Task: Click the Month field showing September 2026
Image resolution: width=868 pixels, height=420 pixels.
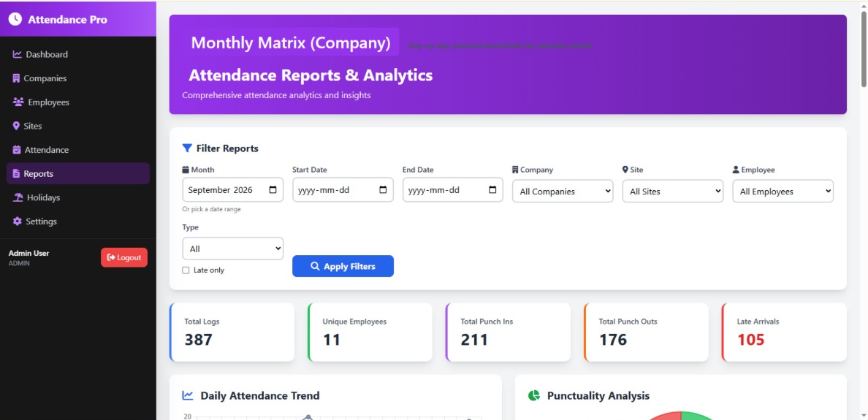Action: [x=233, y=190]
